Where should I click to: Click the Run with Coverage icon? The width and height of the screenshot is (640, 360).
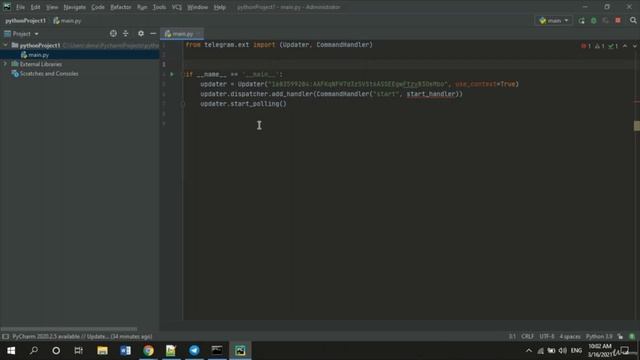click(x=606, y=20)
